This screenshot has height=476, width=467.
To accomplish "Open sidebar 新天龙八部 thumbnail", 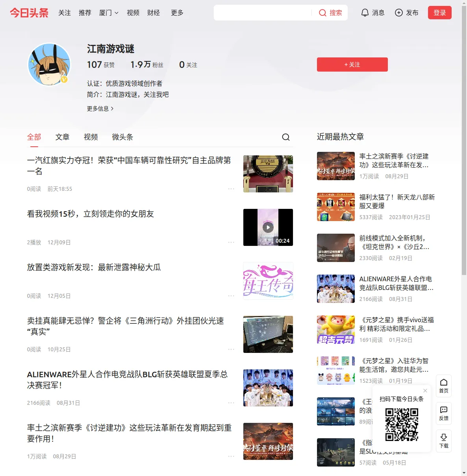I will [x=336, y=207].
